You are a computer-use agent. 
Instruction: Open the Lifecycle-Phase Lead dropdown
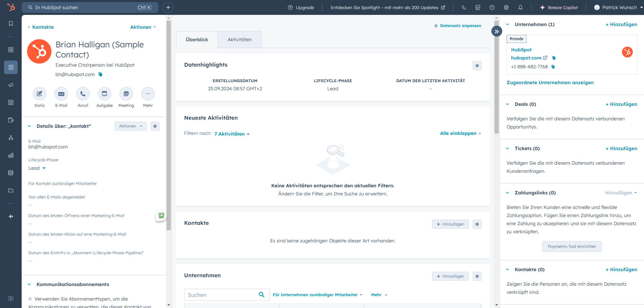click(37, 168)
